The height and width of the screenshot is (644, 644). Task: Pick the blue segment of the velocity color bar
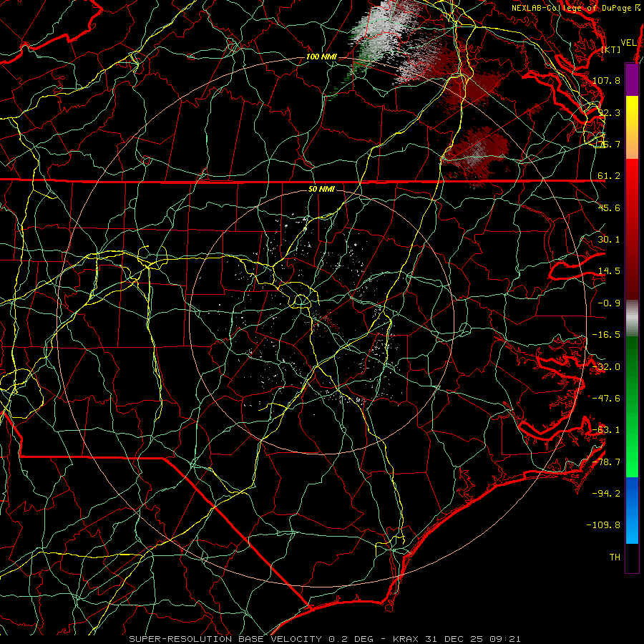tap(632, 510)
